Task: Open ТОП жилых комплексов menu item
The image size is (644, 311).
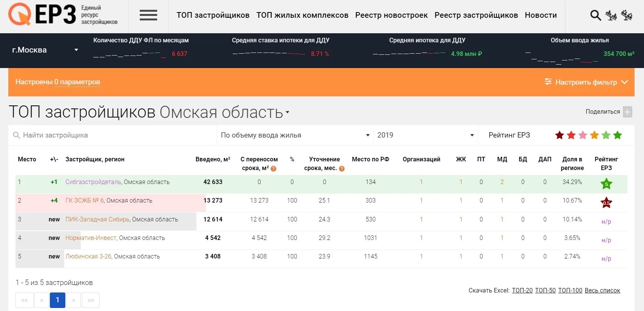Action: (x=303, y=15)
